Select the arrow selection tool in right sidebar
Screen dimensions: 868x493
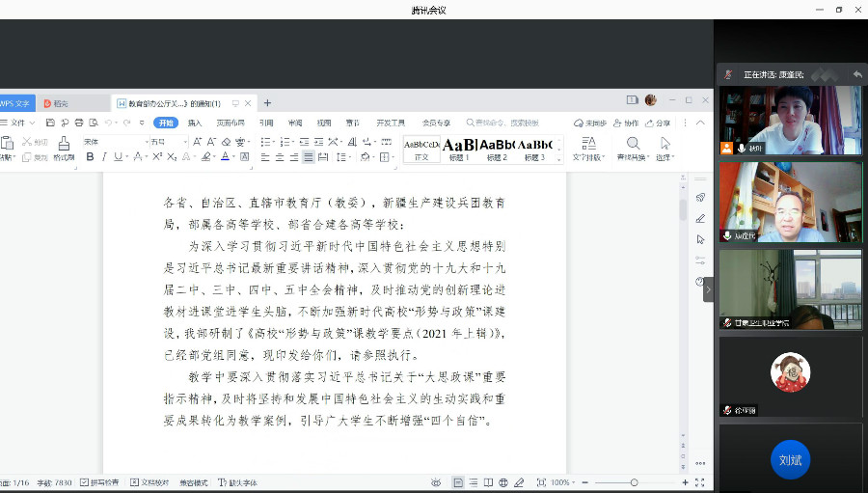[700, 239]
